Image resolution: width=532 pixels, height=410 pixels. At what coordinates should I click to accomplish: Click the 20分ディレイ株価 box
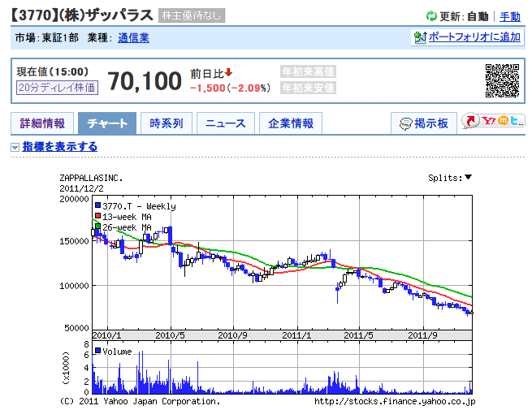click(58, 88)
